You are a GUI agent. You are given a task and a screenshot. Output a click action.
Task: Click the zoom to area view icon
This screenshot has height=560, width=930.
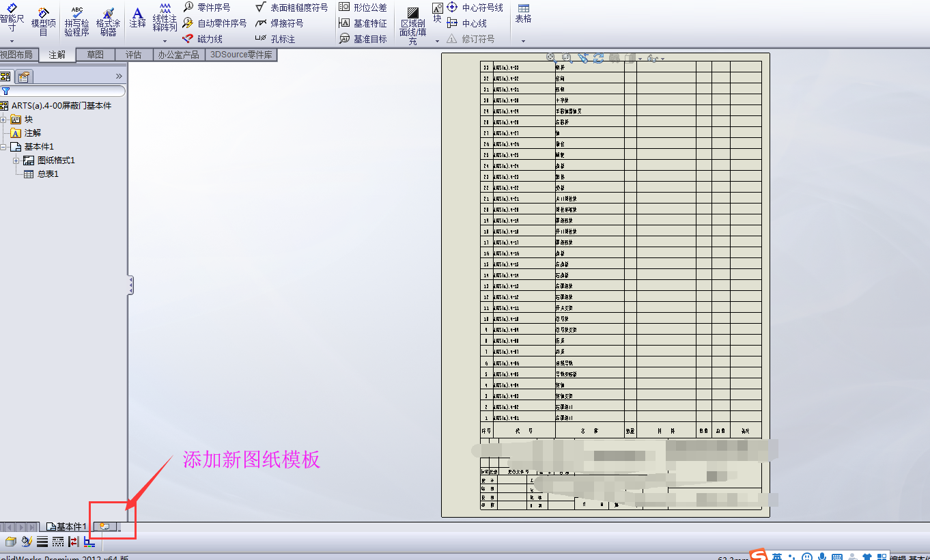tap(567, 59)
